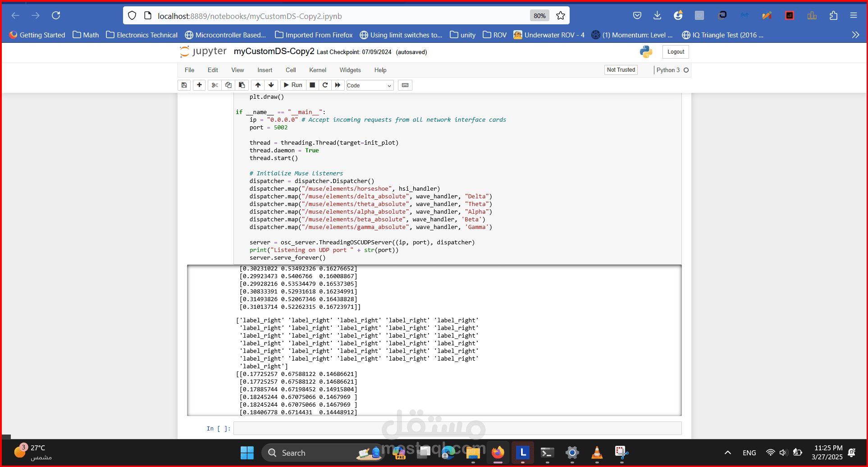This screenshot has height=467, width=868.
Task: Open the Windows Start menu
Action: pos(247,453)
